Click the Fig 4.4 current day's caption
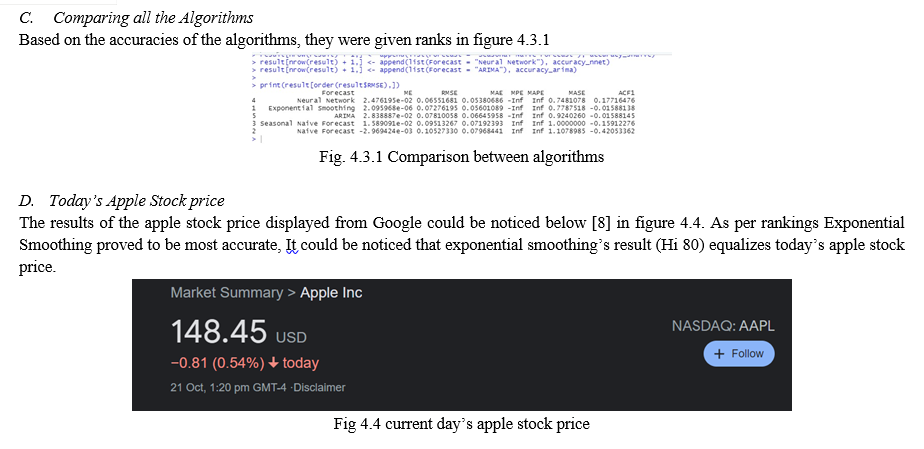 (461, 424)
